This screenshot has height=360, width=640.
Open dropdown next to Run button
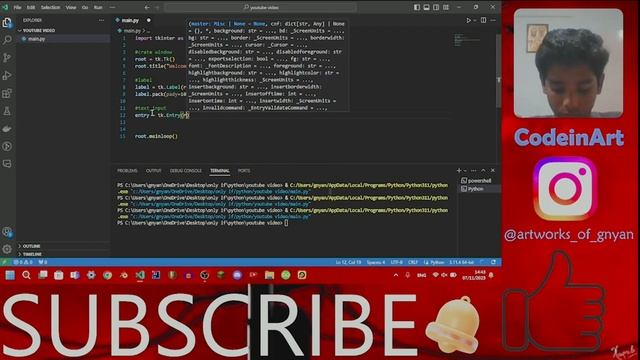click(475, 20)
